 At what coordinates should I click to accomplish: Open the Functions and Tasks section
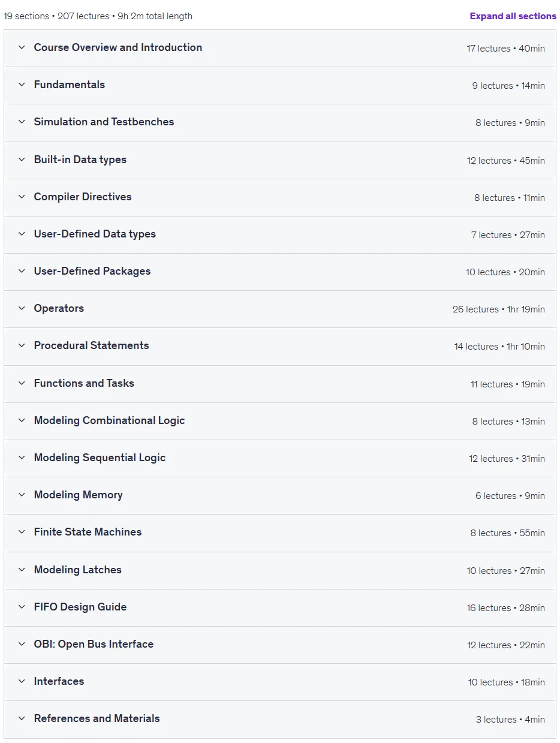pyautogui.click(x=280, y=384)
